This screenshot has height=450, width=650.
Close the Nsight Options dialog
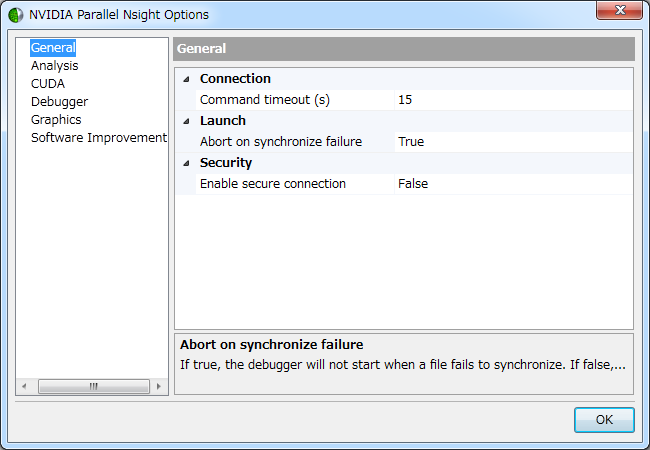click(619, 12)
